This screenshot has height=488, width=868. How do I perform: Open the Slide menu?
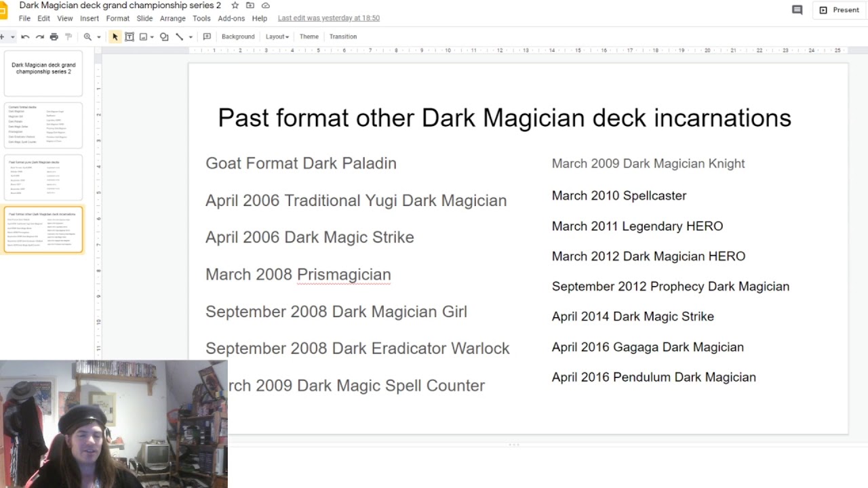(144, 18)
